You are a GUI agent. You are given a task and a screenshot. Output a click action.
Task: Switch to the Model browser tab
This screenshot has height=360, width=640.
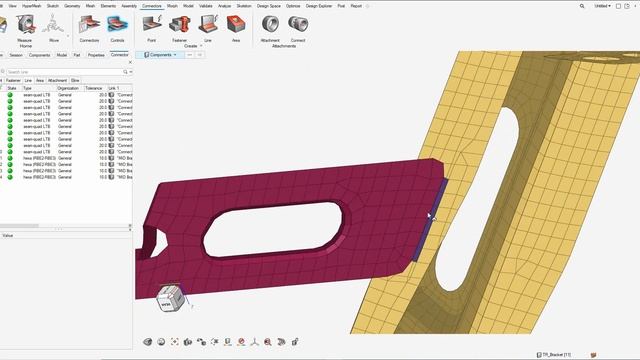[62, 55]
